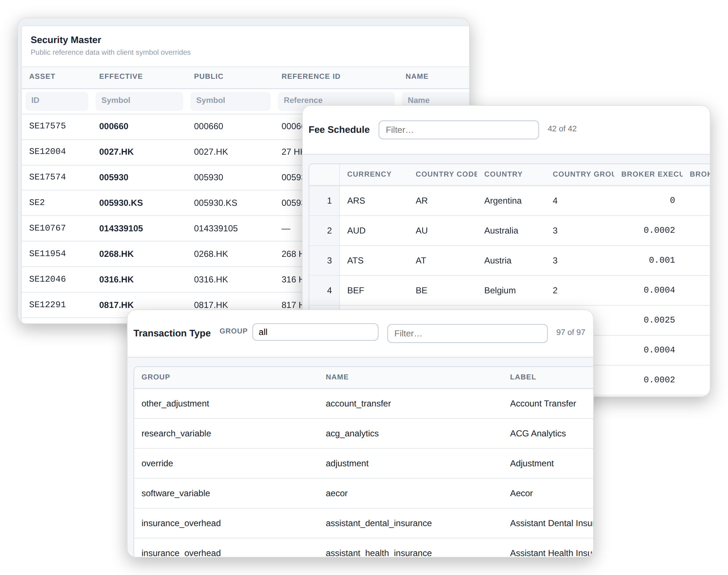Sort by the PUBLIC column header
The image size is (728, 575).
[x=209, y=77]
